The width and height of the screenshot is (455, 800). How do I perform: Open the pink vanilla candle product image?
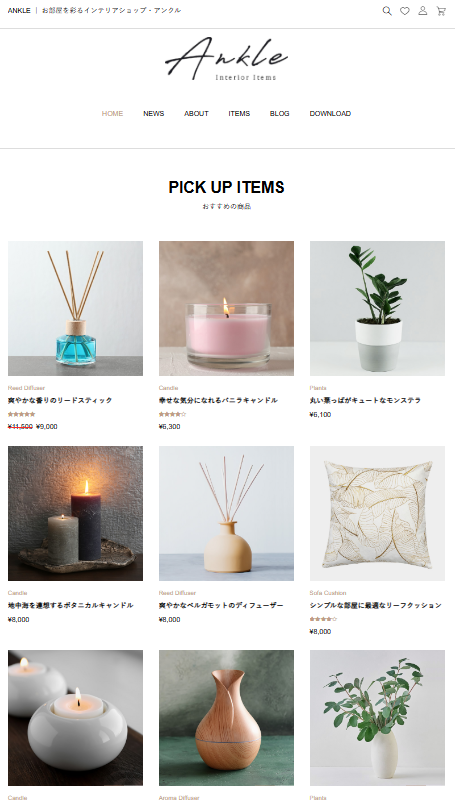pyautogui.click(x=226, y=308)
